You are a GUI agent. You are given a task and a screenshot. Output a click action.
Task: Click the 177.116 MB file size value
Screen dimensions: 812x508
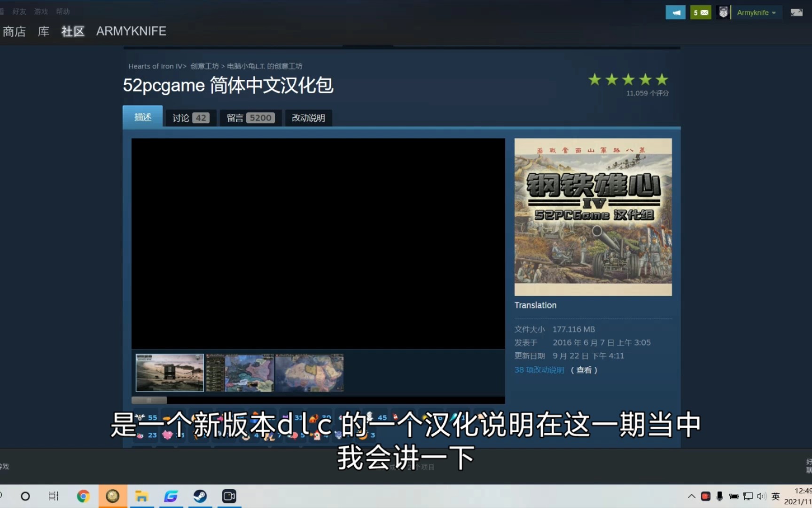pos(574,329)
